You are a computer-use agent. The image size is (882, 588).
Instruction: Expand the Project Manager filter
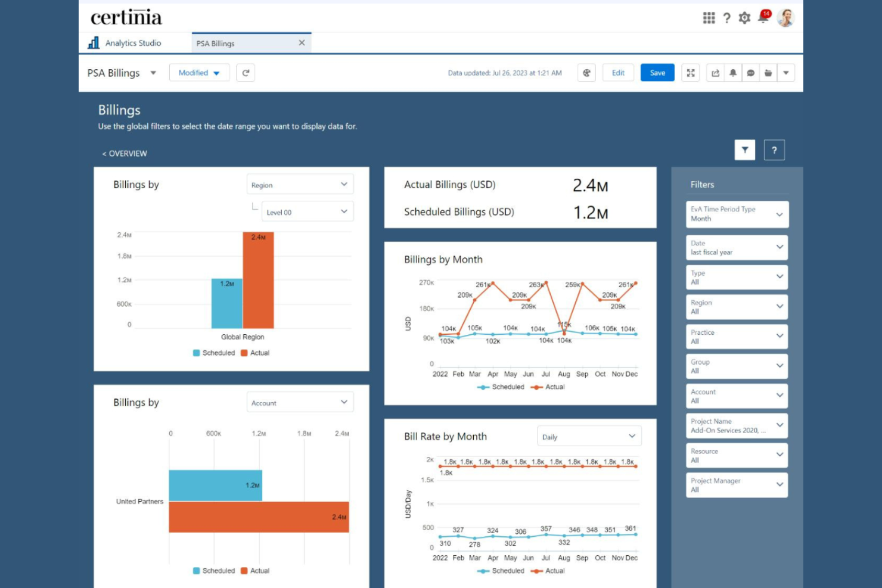click(x=737, y=485)
